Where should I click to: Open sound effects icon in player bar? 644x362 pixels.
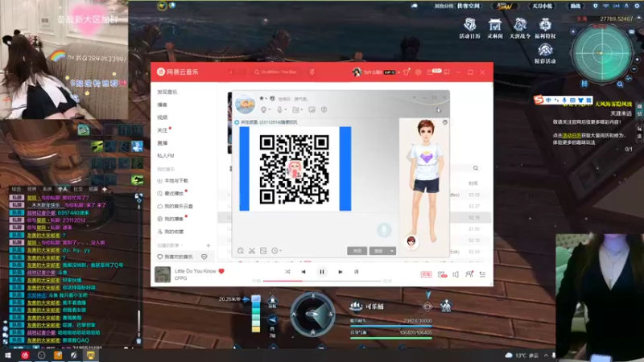tap(442, 274)
